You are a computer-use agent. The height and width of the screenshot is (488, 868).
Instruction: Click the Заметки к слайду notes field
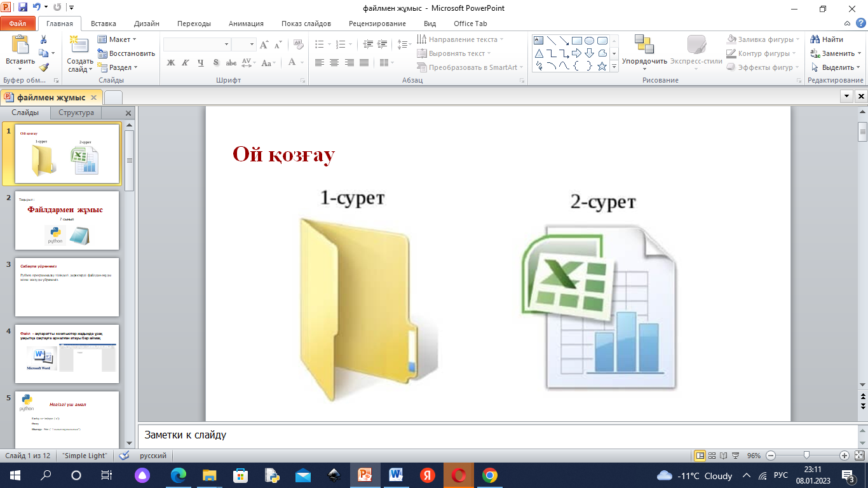point(498,435)
